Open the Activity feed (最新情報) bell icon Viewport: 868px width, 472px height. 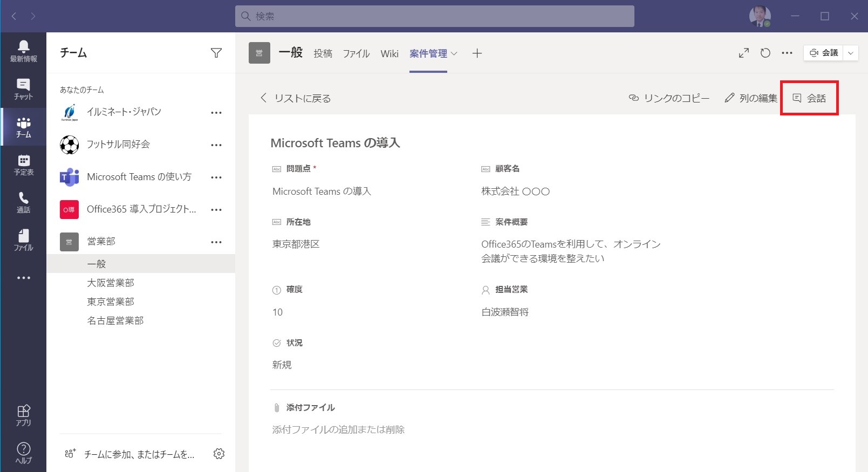click(23, 51)
